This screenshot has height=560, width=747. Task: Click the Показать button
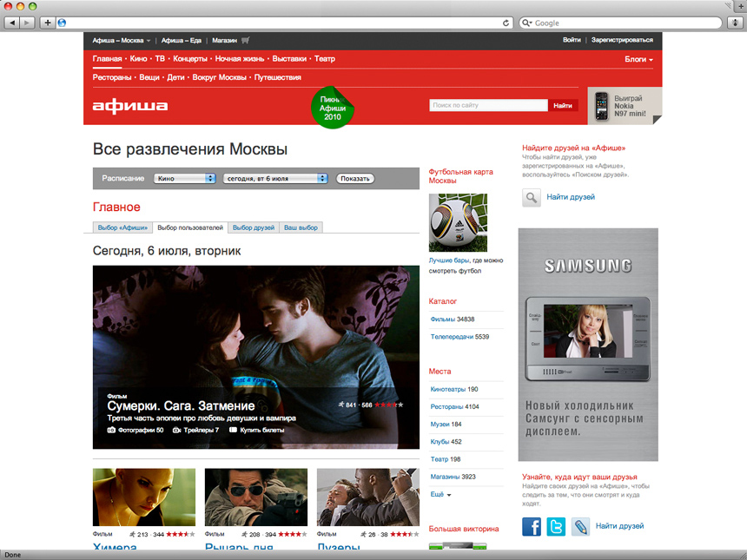point(355,179)
